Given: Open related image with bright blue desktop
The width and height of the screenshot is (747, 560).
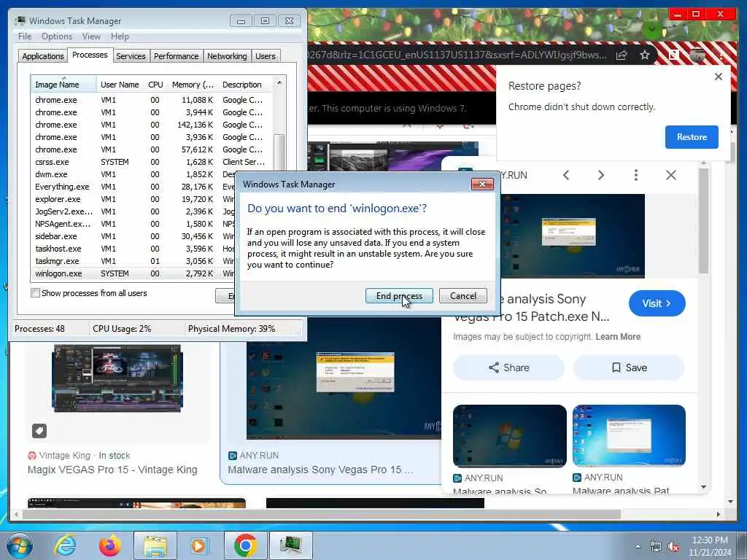Looking at the screenshot, I should pyautogui.click(x=629, y=436).
